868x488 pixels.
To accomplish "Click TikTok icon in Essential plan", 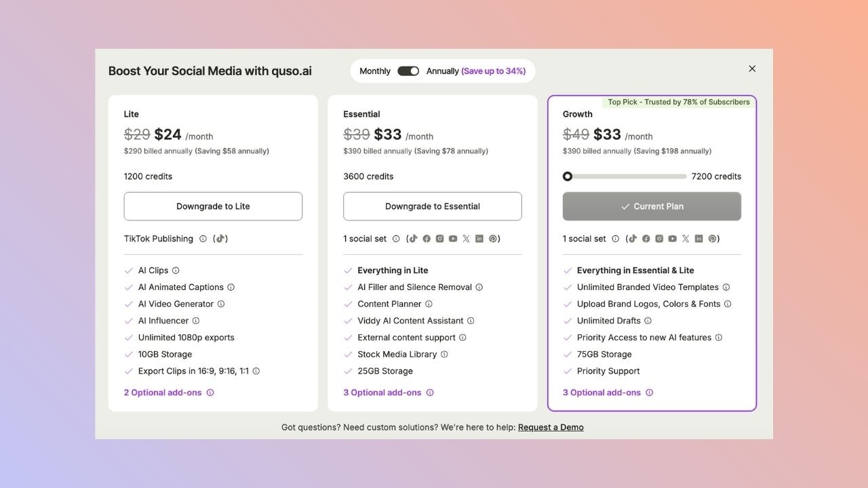I will point(413,239).
